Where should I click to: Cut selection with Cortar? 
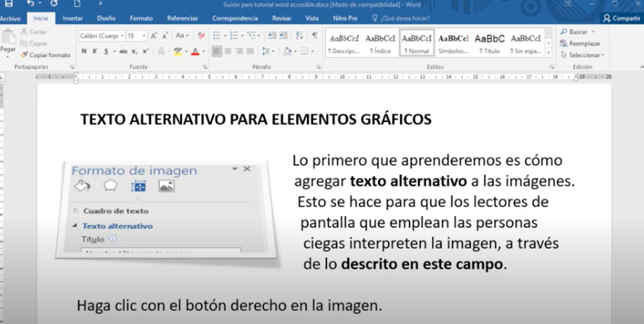tap(34, 31)
